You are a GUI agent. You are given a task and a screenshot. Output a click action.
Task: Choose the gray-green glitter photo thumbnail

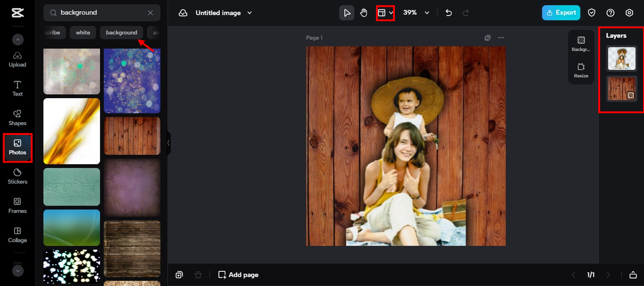[71, 71]
